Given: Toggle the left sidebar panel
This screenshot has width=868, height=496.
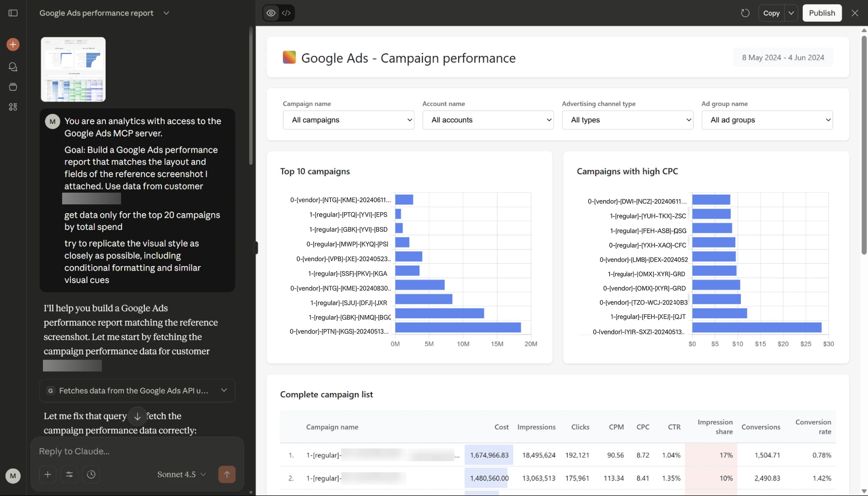Looking at the screenshot, I should click(x=13, y=13).
